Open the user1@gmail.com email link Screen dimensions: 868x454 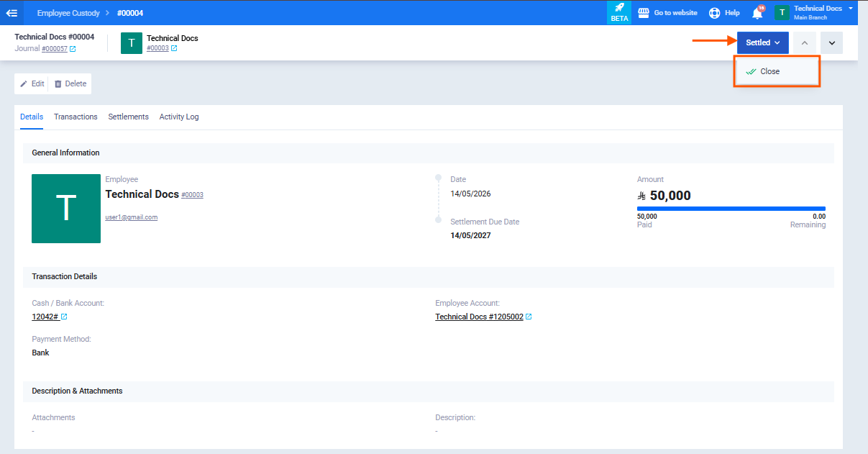(132, 217)
